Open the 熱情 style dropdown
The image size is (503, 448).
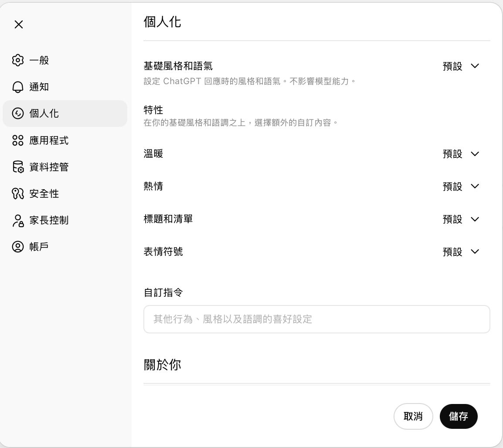[461, 186]
